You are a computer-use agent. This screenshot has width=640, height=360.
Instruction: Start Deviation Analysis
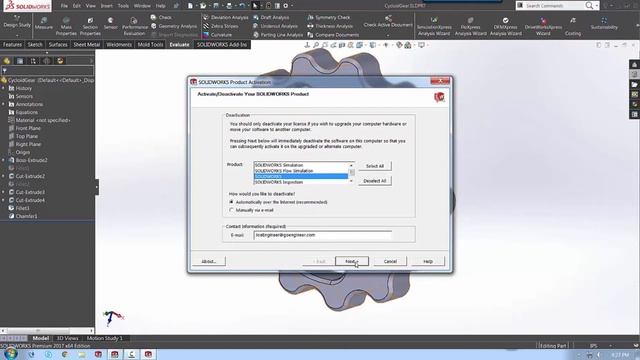click(x=226, y=18)
